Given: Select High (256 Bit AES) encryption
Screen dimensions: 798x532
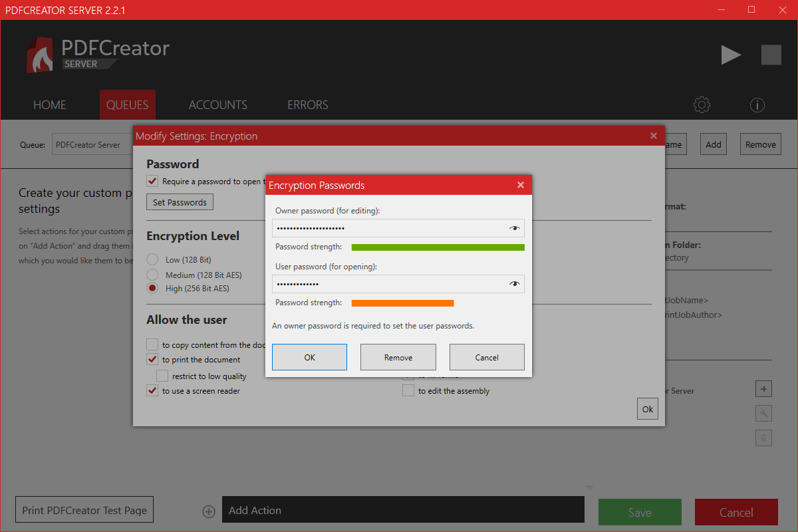Looking at the screenshot, I should click(x=152, y=289).
